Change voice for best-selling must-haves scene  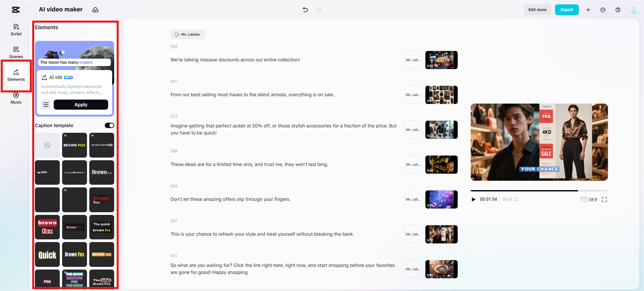click(413, 95)
